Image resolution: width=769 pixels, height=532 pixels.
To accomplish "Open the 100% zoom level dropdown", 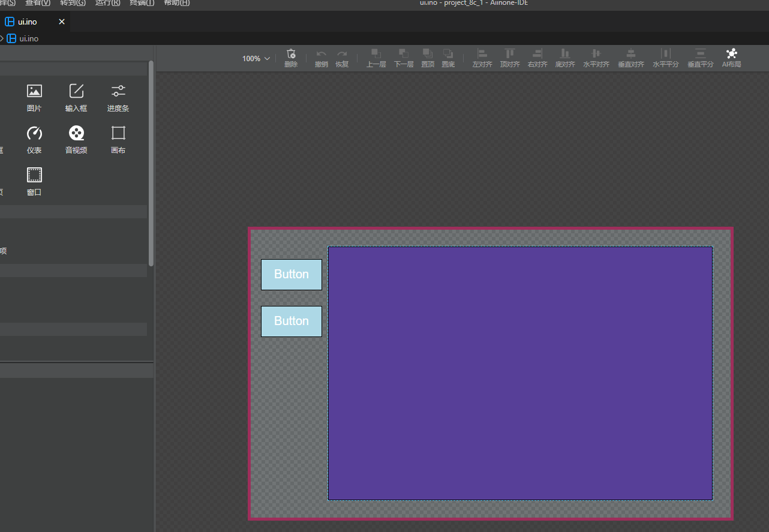I will coord(256,59).
